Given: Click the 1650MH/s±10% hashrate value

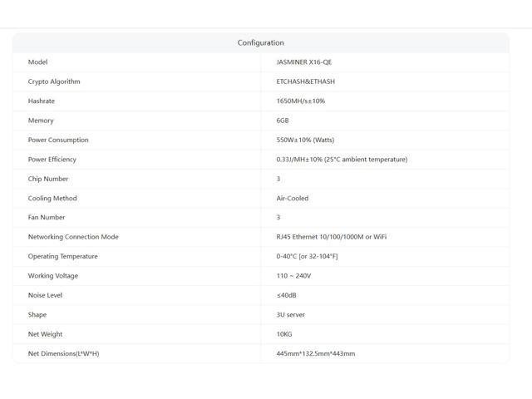Looking at the screenshot, I should click(301, 101).
